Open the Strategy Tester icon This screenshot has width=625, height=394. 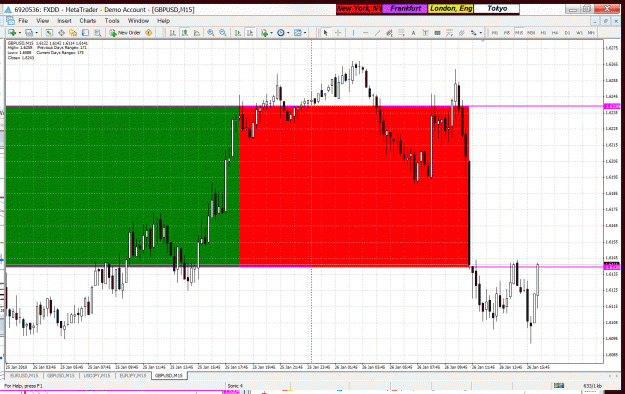[98, 33]
